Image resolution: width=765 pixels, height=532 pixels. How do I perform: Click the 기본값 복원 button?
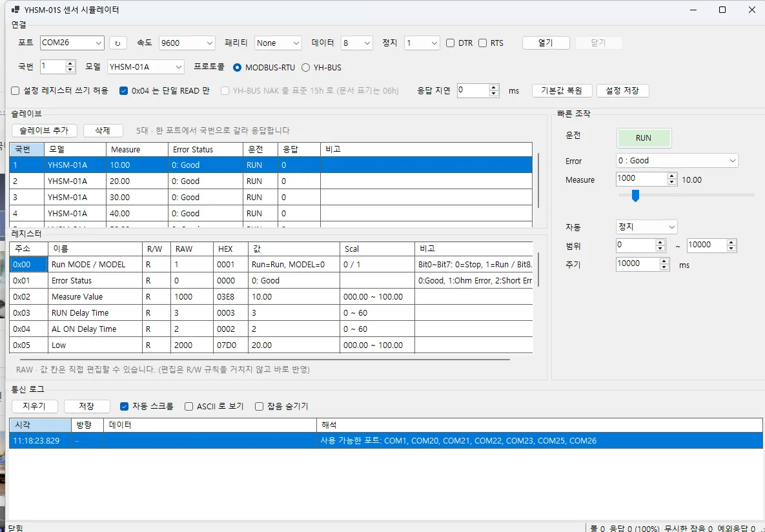click(x=562, y=90)
